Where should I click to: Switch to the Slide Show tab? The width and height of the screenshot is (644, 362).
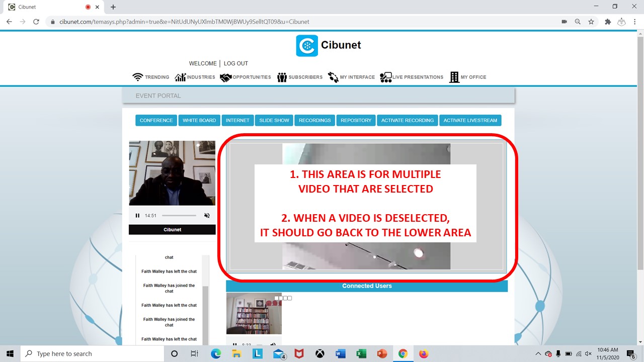(274, 120)
